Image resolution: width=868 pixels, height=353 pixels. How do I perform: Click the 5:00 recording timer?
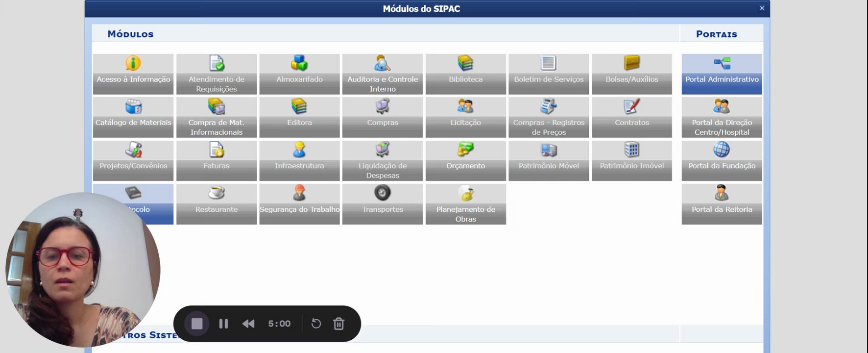click(x=279, y=324)
